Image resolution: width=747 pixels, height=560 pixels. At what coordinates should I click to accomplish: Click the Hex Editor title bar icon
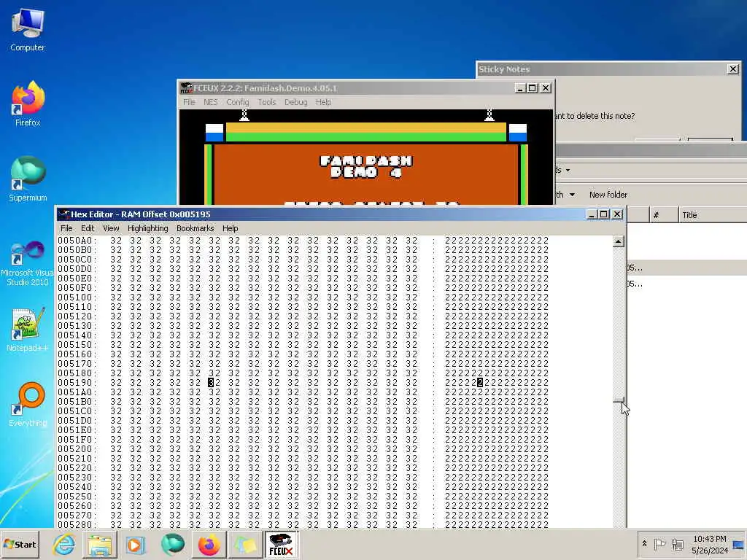pos(64,214)
